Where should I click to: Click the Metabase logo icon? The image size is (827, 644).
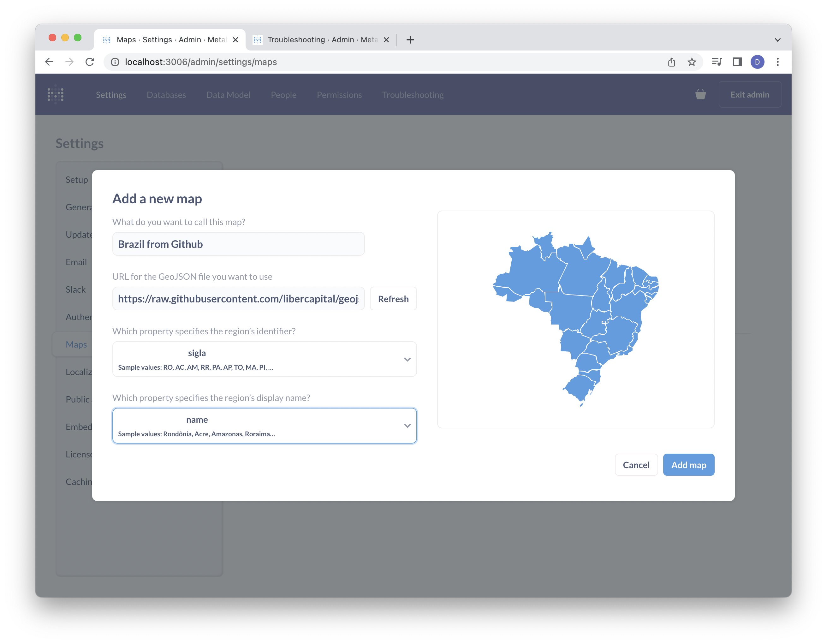point(56,94)
